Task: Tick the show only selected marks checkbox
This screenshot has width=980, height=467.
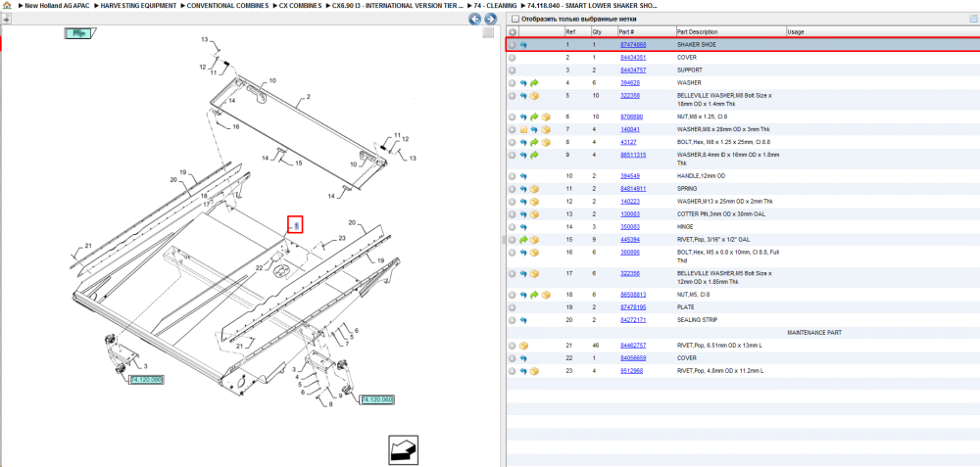Action: click(514, 19)
